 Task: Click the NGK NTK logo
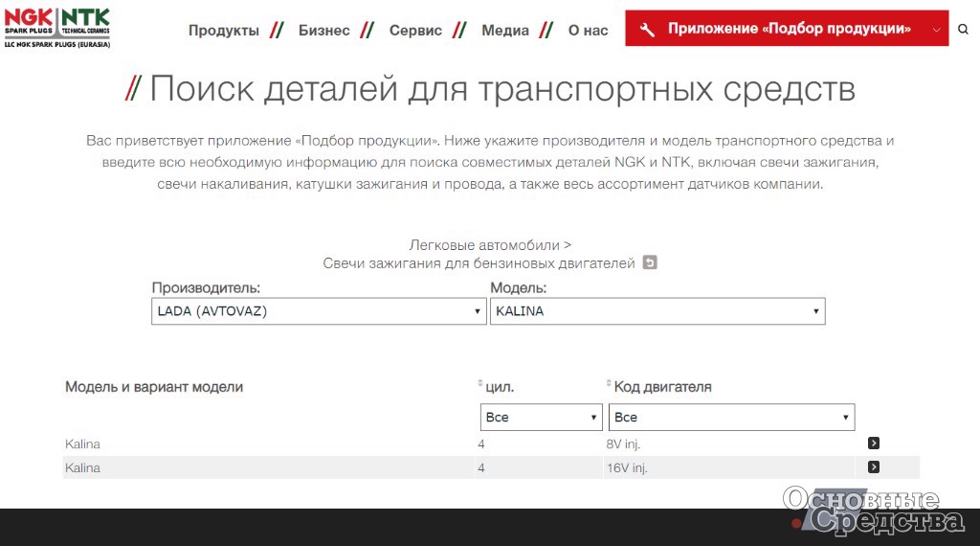(x=57, y=28)
